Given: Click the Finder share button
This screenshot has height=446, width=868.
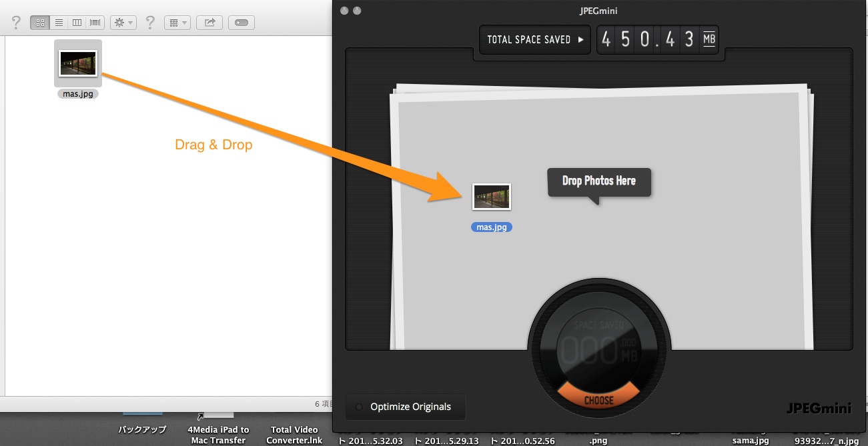Looking at the screenshot, I should [x=209, y=23].
